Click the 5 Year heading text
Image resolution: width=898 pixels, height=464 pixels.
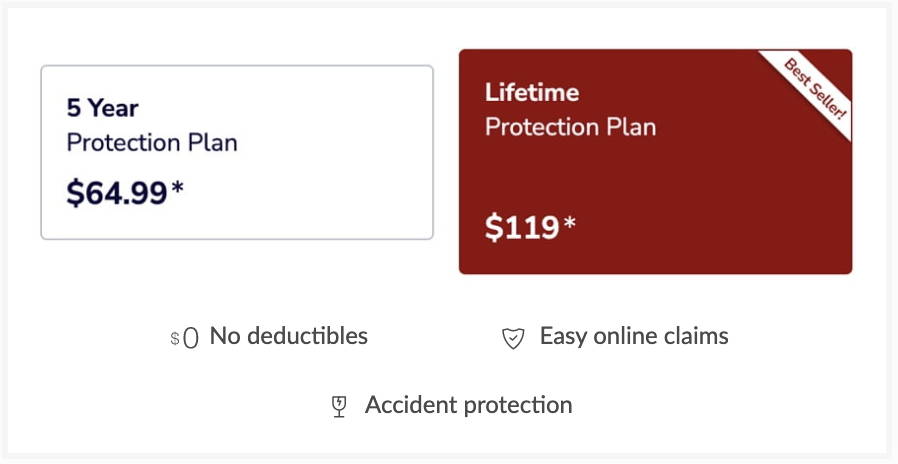(103, 108)
